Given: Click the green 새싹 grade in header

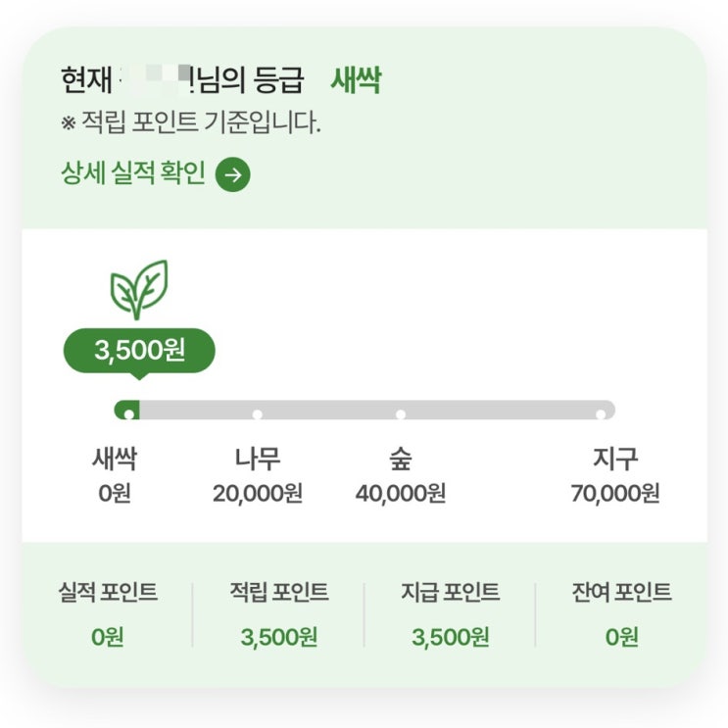Looking at the screenshot, I should [356, 80].
